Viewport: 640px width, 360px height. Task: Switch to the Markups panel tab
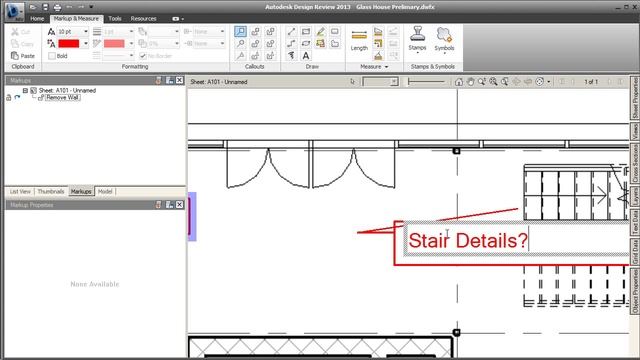coord(81,191)
